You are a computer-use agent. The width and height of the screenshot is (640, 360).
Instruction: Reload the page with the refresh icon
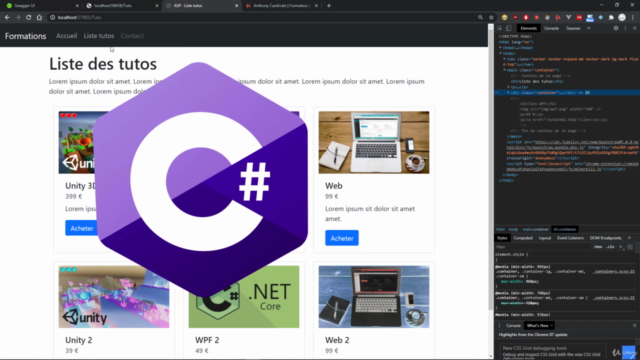29,18
